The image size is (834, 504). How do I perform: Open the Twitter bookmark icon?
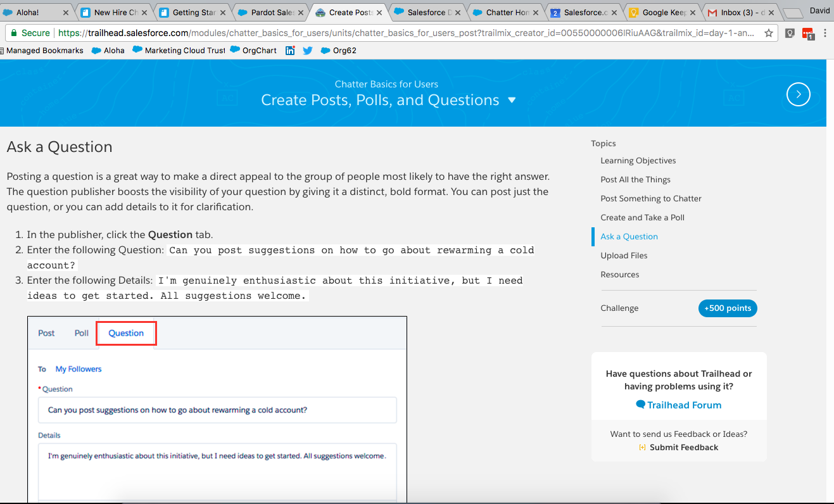(308, 51)
